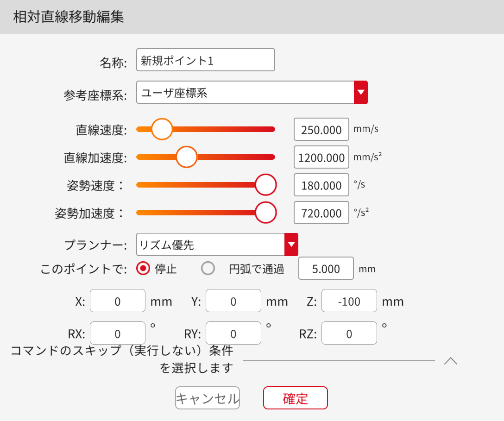Image resolution: width=504 pixels, height=421 pixels.
Task: Select the 円弧で通過 radio button
Action: point(208,269)
